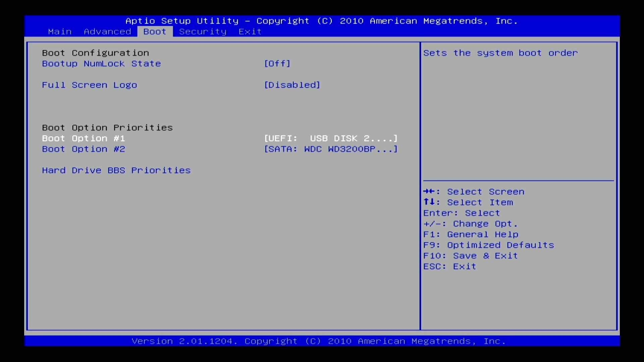Viewport: 644px width, 362px height.
Task: Go to the Security tab
Action: click(x=203, y=32)
